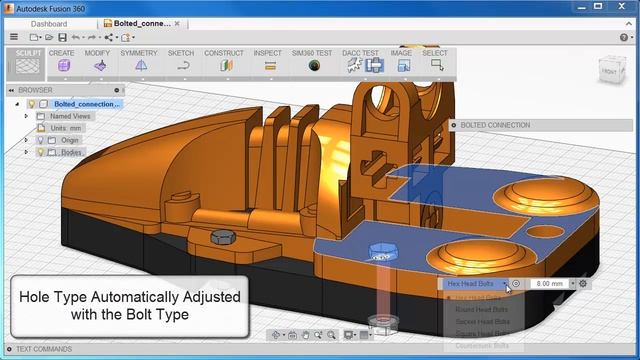
Task: Click the MODIFY menu label
Action: pyautogui.click(x=97, y=53)
